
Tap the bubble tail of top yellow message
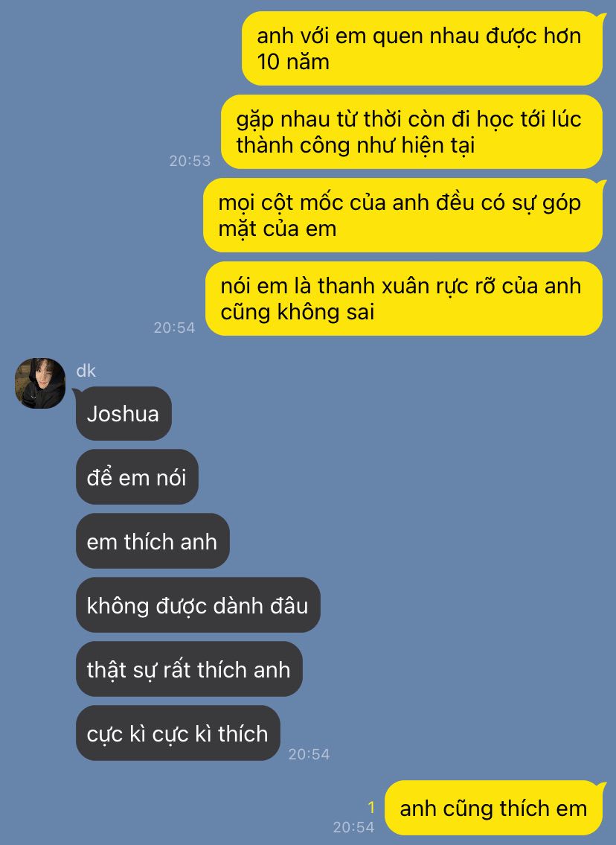click(x=602, y=18)
